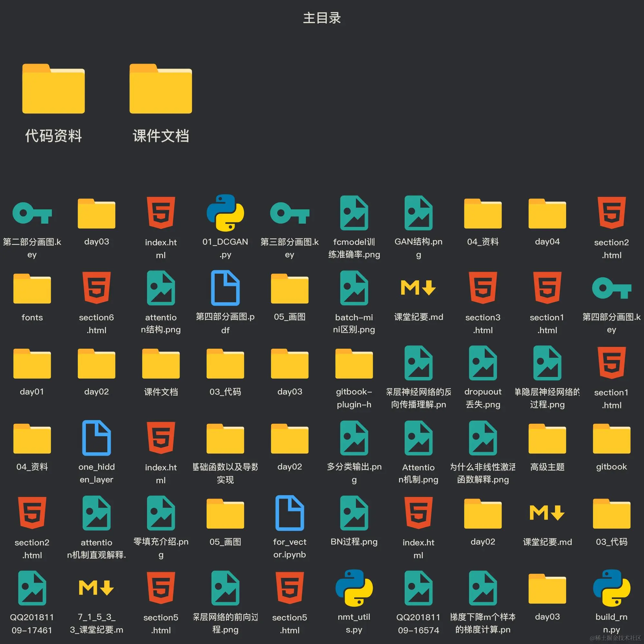The width and height of the screenshot is (644, 644).
Task: Open the one_hidden_layer file
Action: click(96, 438)
